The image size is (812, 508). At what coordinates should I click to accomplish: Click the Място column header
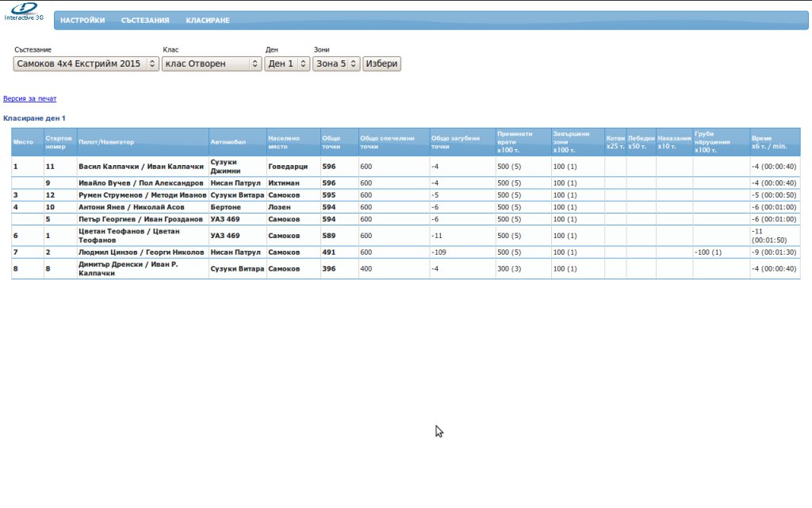click(23, 142)
